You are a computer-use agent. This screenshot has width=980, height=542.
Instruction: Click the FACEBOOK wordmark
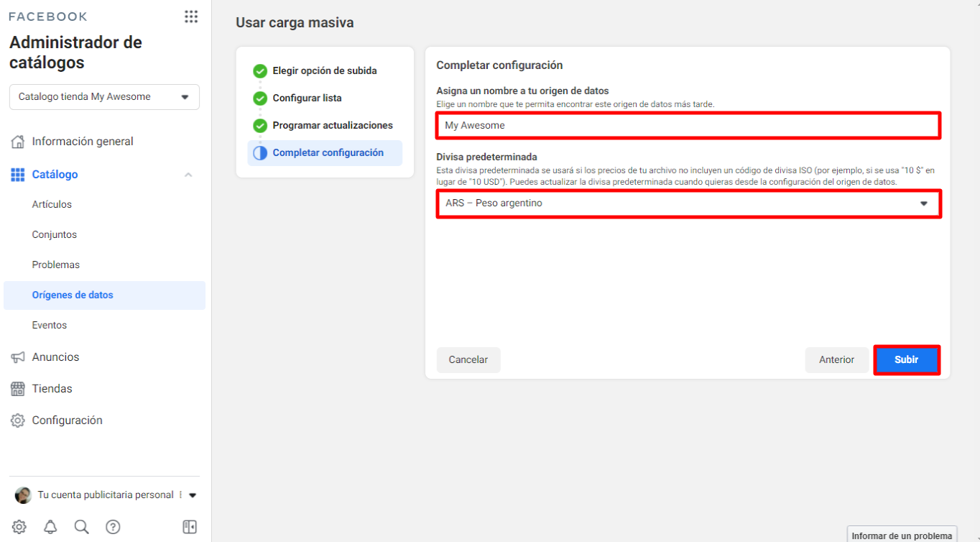click(48, 17)
